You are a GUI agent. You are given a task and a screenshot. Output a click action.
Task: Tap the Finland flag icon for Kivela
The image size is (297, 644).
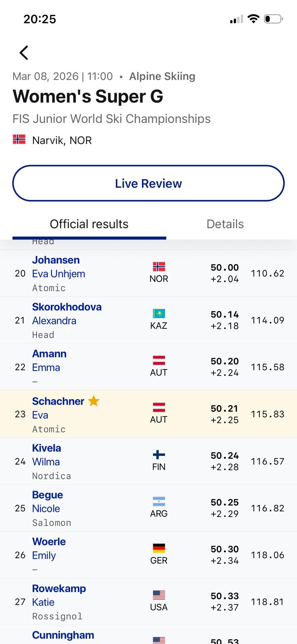pos(159,455)
